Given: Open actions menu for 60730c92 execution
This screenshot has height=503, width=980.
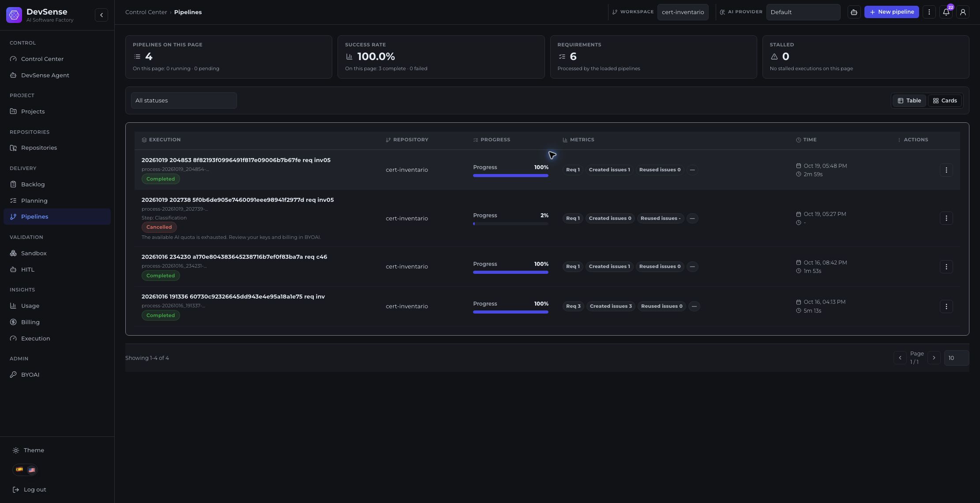Looking at the screenshot, I should [946, 306].
